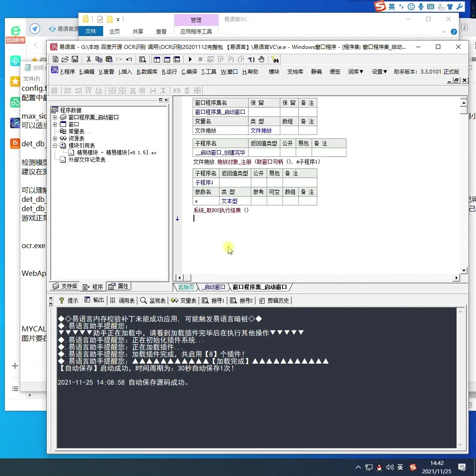Open the 设置 dropdown
The image size is (476, 476).
coord(379,72)
